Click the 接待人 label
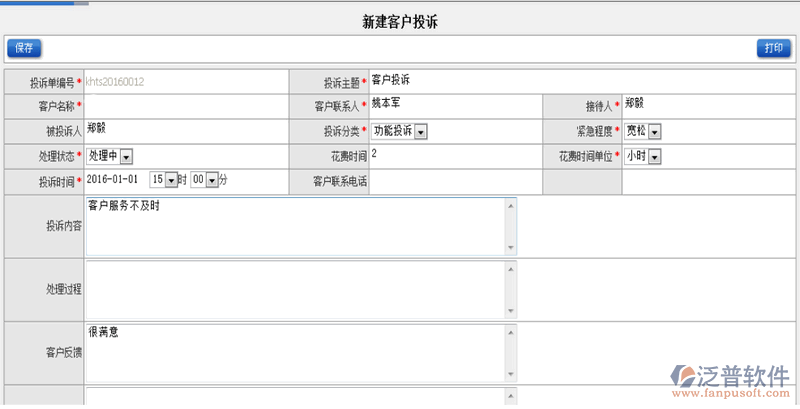The image size is (800, 409). (599, 107)
